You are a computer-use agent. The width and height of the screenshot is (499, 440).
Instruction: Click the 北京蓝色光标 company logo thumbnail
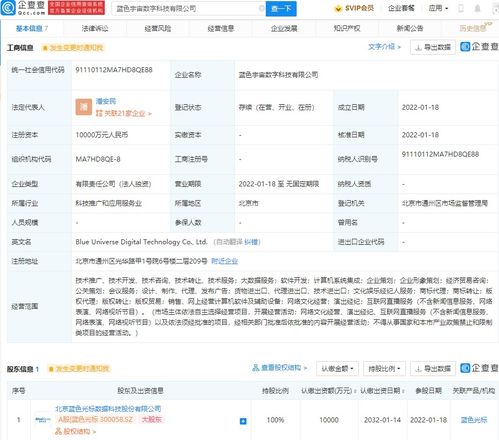coord(43,420)
